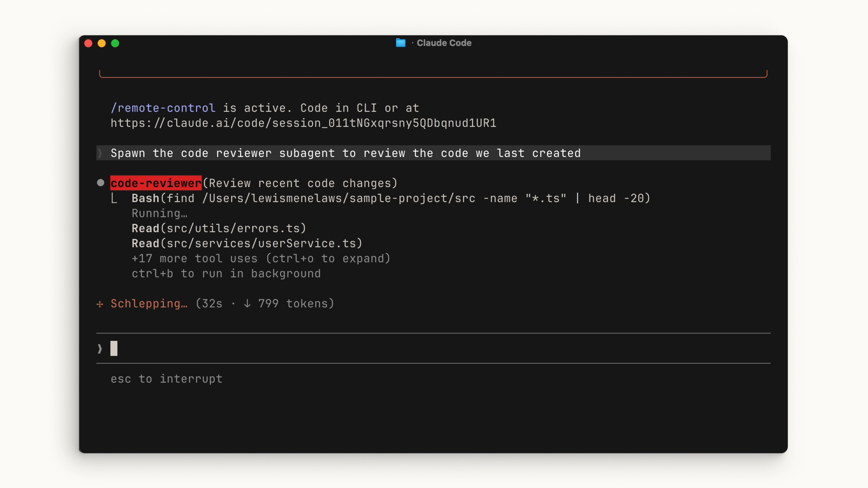Click the Read src/utils/errors.ts entry
The width and height of the screenshot is (868, 488).
(x=219, y=228)
